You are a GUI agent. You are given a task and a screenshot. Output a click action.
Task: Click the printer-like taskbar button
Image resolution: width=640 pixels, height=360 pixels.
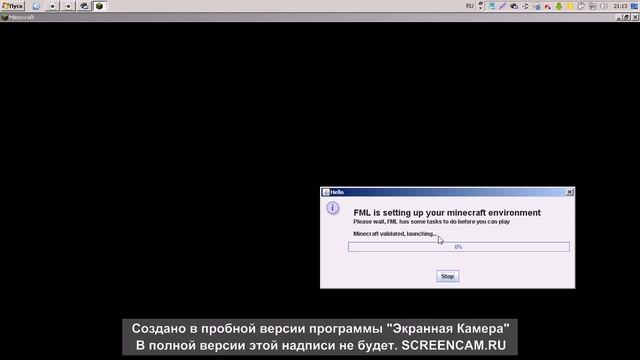[x=84, y=6]
